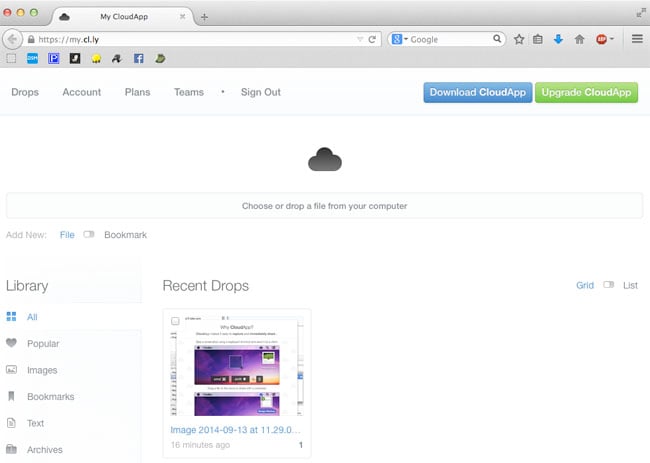Open the running-figure bookmark icon
The image size is (650, 463).
pyautogui.click(x=117, y=58)
